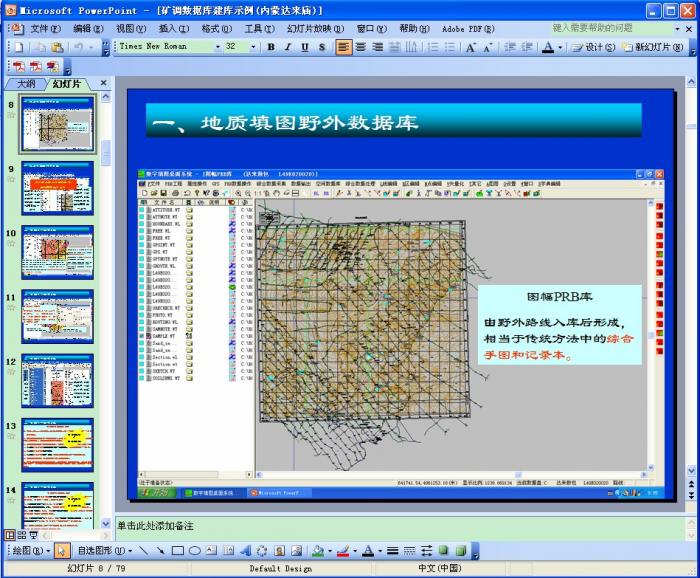This screenshot has width=700, height=578.
Task: Switch to the 大纲 outline tab
Action: [26, 84]
